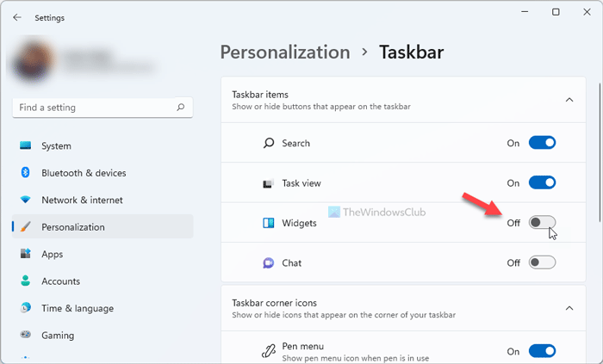603x364 pixels.
Task: Enable the Widgets toggle switch
Action: coord(542,223)
